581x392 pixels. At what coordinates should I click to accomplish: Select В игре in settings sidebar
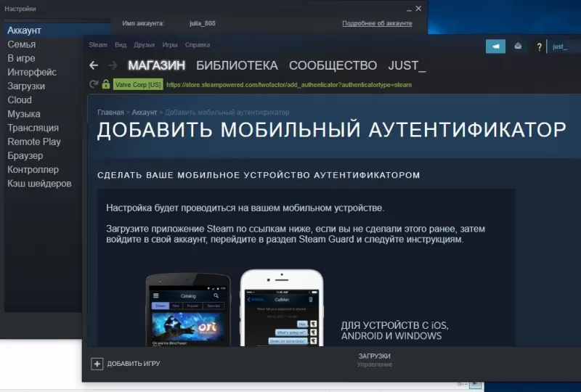pyautogui.click(x=21, y=58)
